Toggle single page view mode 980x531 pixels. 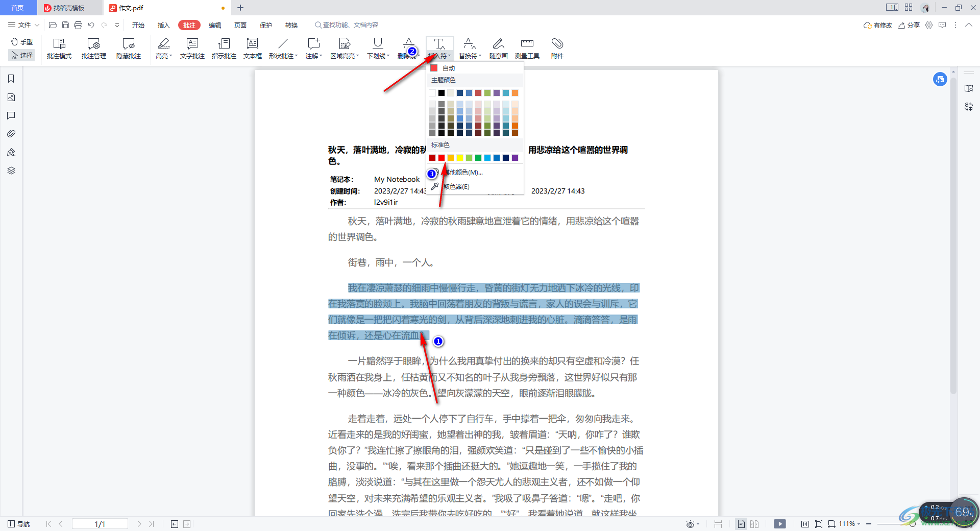coord(741,524)
